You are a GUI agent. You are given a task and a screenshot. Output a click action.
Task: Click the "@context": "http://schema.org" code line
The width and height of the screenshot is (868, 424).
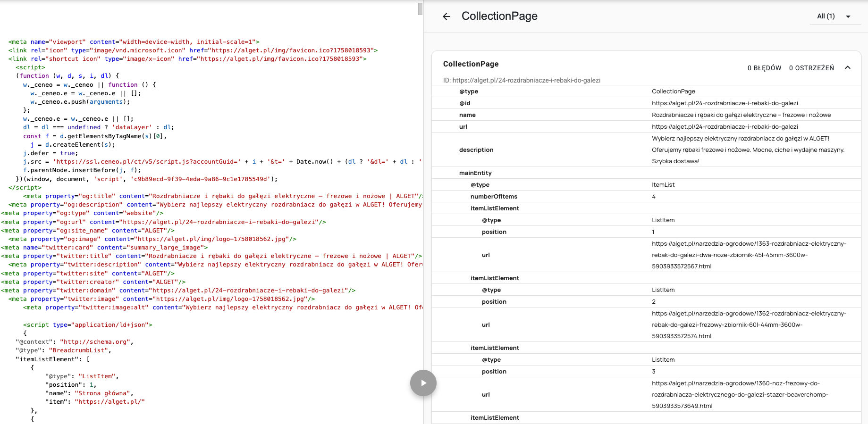tap(75, 342)
